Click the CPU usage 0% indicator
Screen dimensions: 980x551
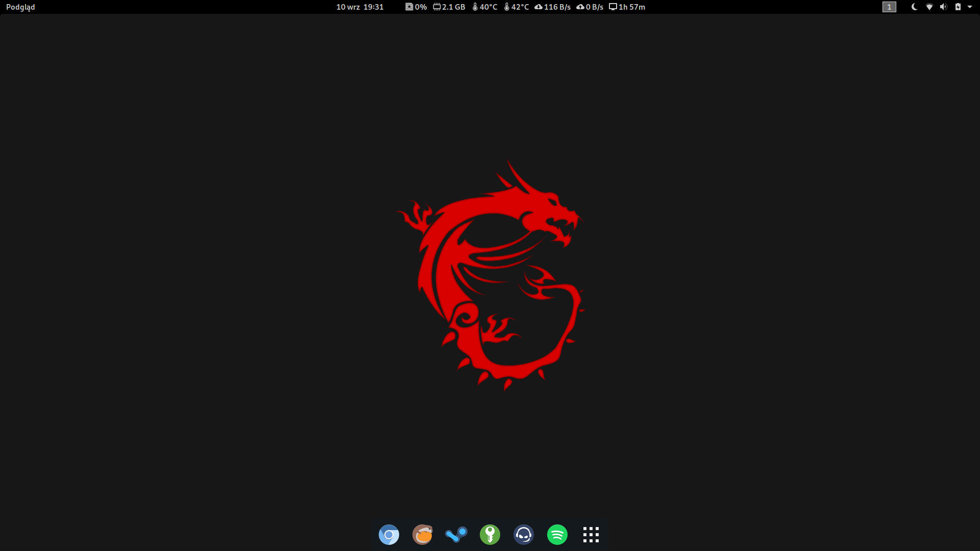416,7
